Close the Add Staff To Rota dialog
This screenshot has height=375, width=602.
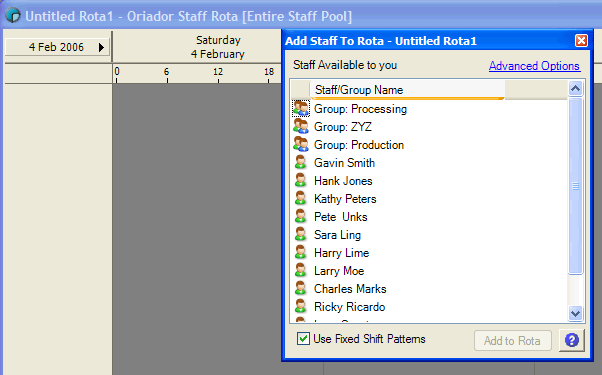click(581, 40)
